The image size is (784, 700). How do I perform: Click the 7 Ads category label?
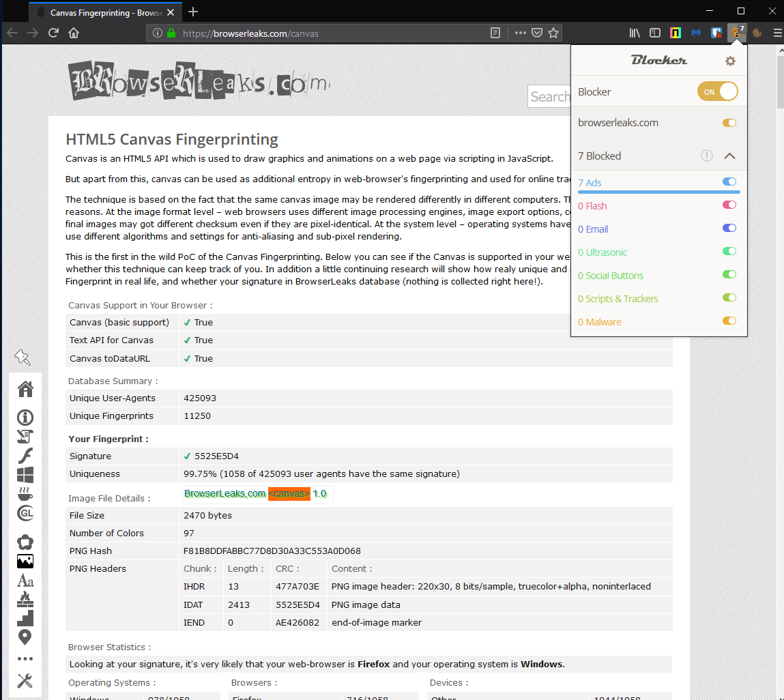[x=590, y=182]
